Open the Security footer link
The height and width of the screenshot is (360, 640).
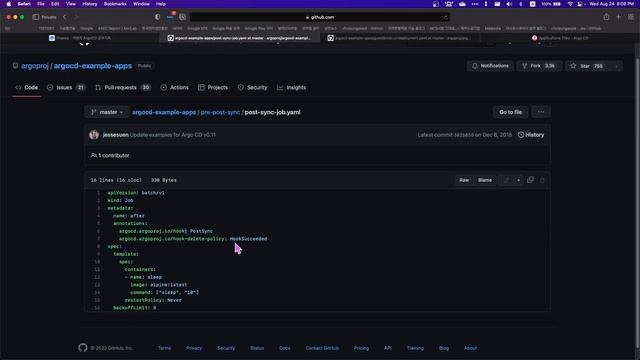226,348
